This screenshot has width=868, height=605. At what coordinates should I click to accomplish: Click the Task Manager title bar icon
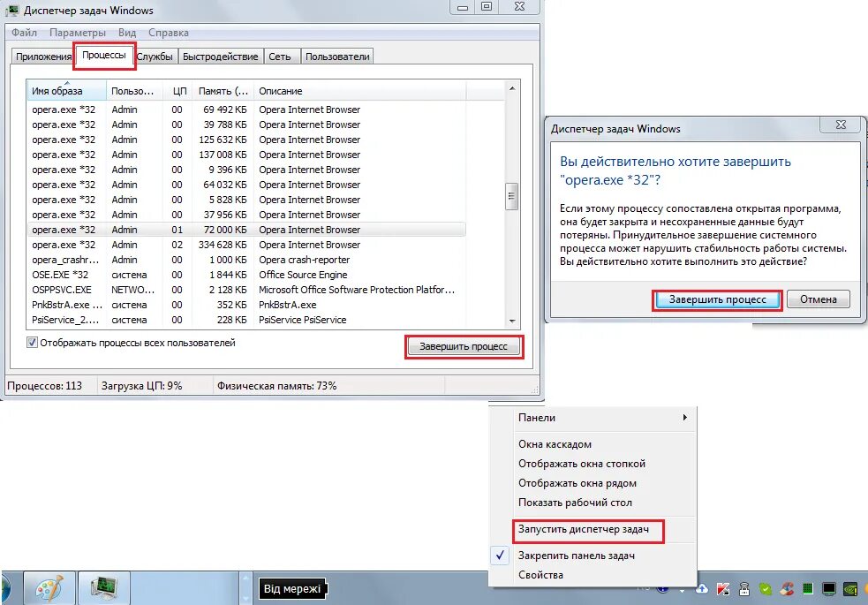11,10
